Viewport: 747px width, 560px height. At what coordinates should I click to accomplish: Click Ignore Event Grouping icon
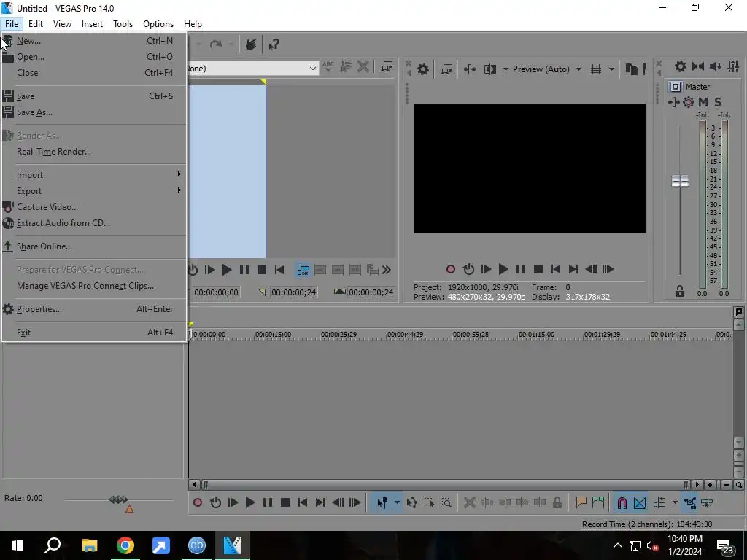(707, 502)
